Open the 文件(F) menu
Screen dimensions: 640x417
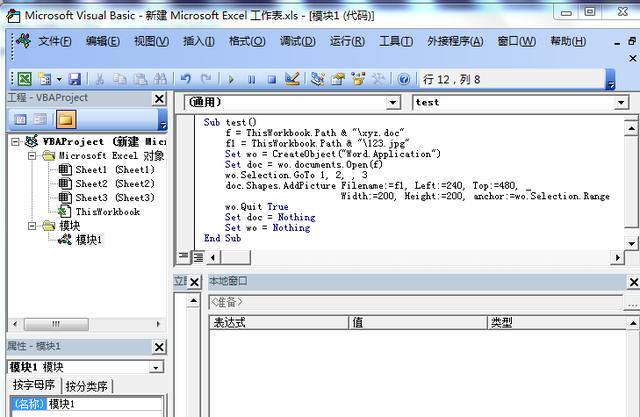[55, 41]
